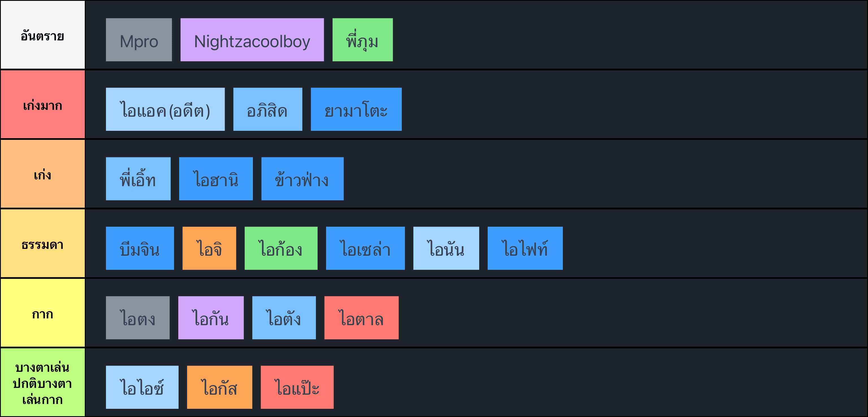This screenshot has width=868, height=417.
Task: Select the ยามาโตะ blue tile
Action: click(356, 109)
